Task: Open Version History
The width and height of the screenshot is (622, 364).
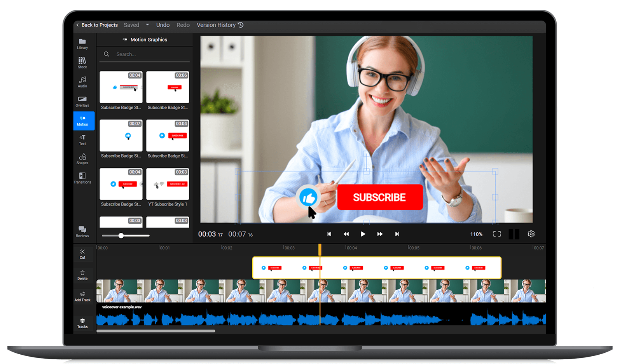Action: pyautogui.click(x=219, y=25)
